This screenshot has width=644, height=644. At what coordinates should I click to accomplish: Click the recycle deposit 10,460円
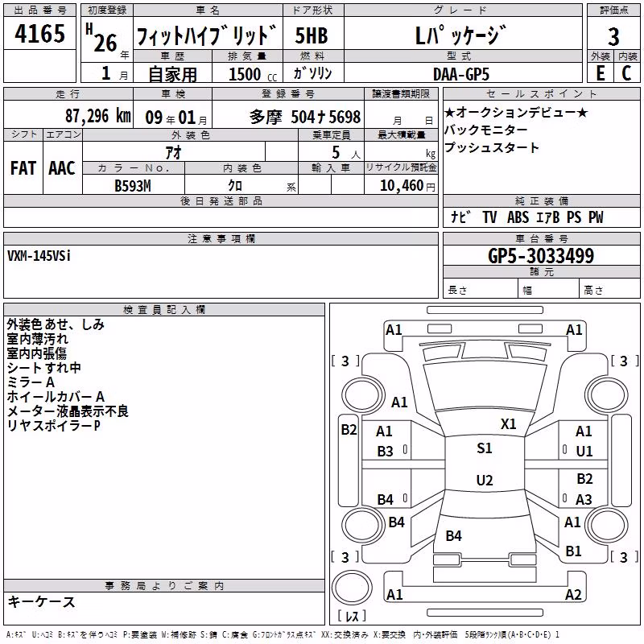(x=407, y=186)
